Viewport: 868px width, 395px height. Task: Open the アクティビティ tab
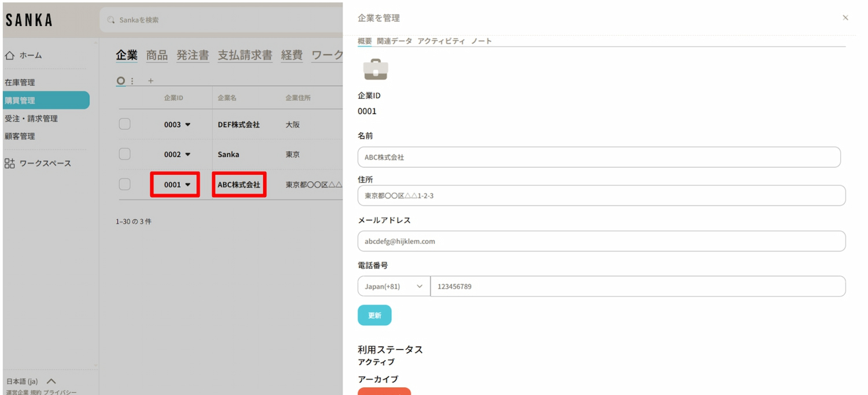(441, 41)
